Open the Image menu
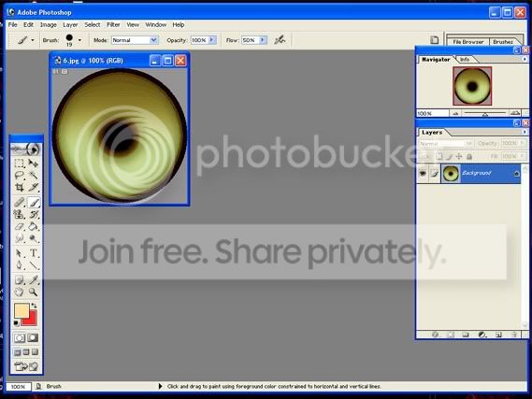 click(x=49, y=24)
